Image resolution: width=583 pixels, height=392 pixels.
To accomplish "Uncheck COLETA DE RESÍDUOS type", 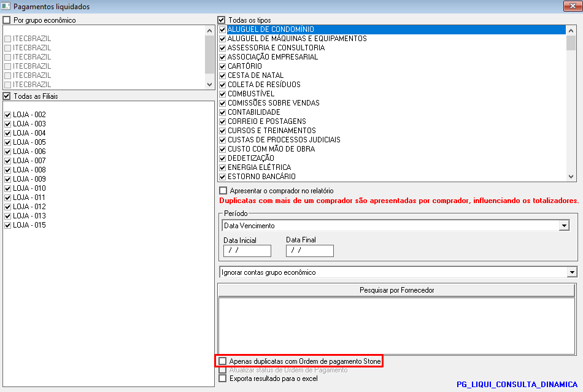I will pyautogui.click(x=223, y=85).
